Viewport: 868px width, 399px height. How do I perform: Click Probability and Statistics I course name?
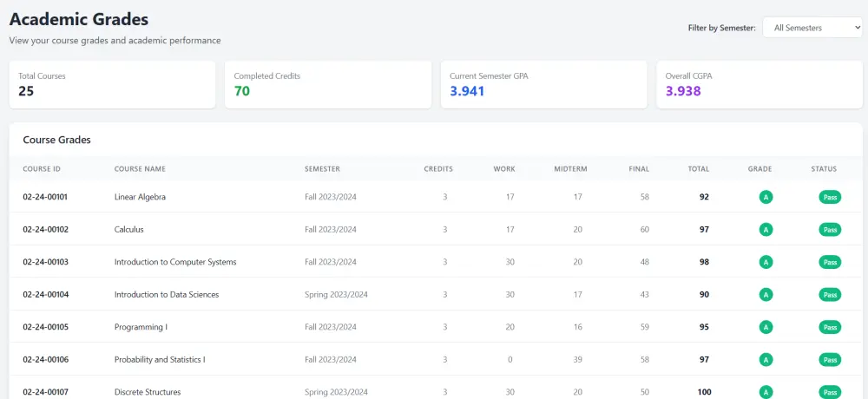point(160,360)
